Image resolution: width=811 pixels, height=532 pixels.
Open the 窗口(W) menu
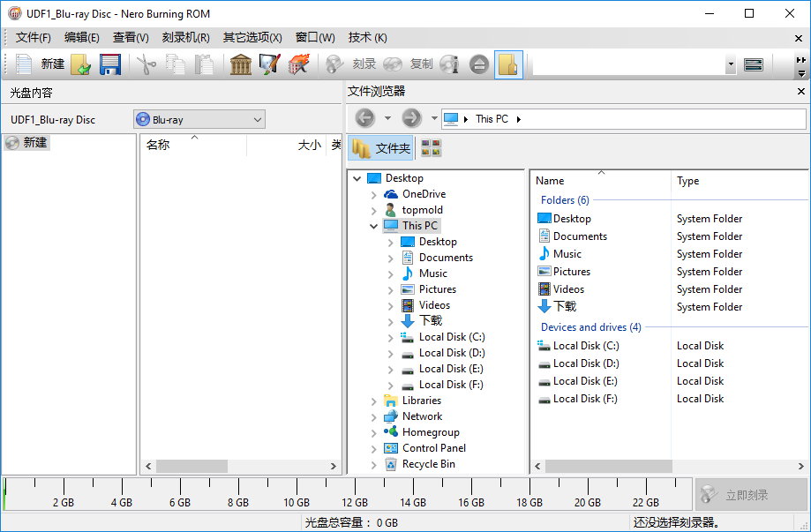315,37
